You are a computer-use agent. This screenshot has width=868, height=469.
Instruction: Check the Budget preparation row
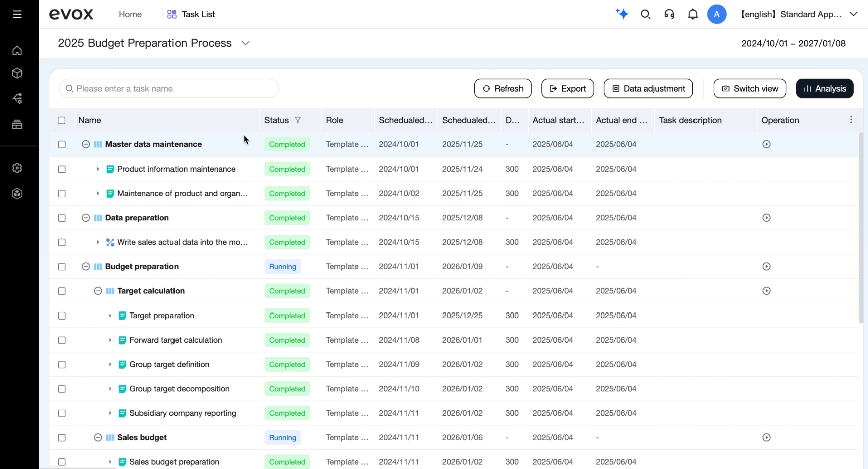click(62, 267)
